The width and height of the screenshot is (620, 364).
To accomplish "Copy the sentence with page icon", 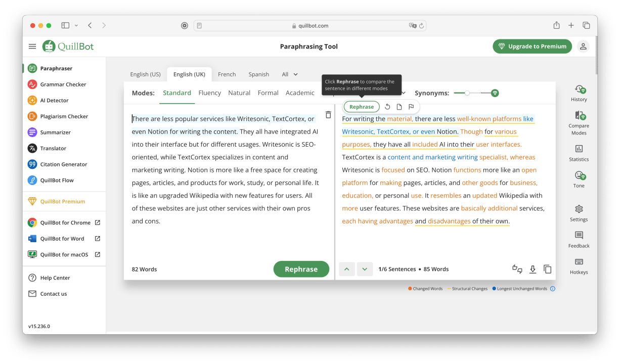I will [x=399, y=107].
